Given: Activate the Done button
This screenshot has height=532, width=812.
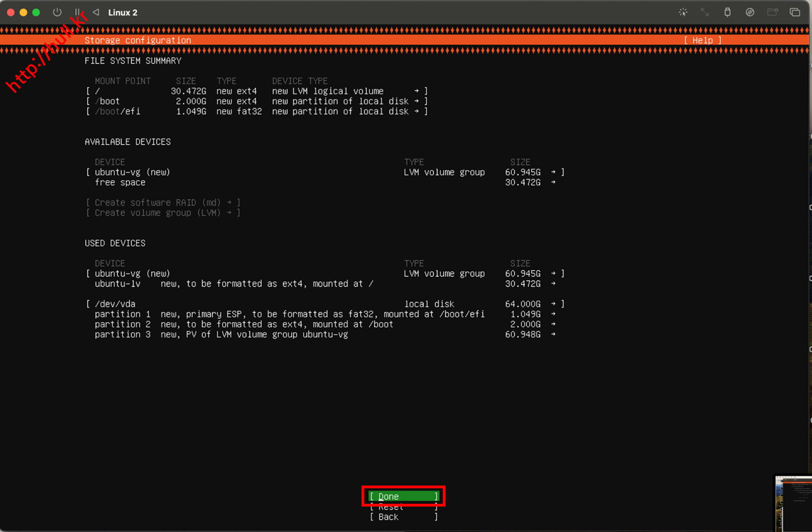Looking at the screenshot, I should (x=404, y=496).
